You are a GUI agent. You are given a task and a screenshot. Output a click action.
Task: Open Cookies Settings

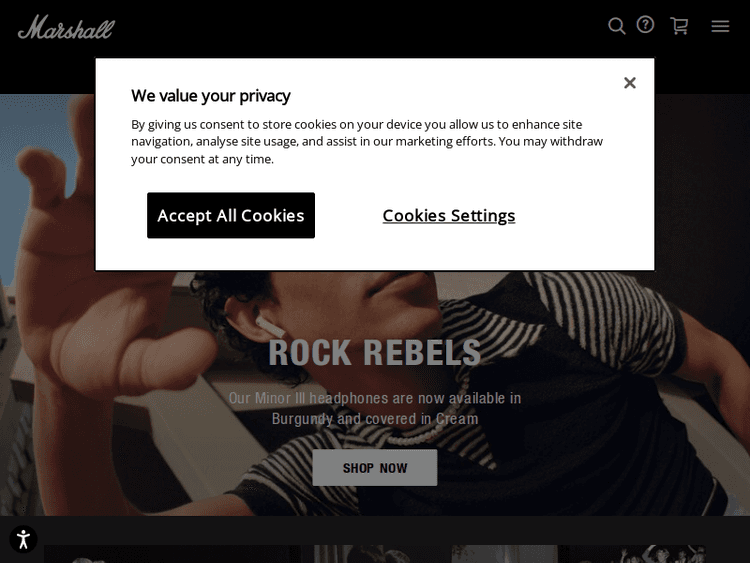click(449, 215)
